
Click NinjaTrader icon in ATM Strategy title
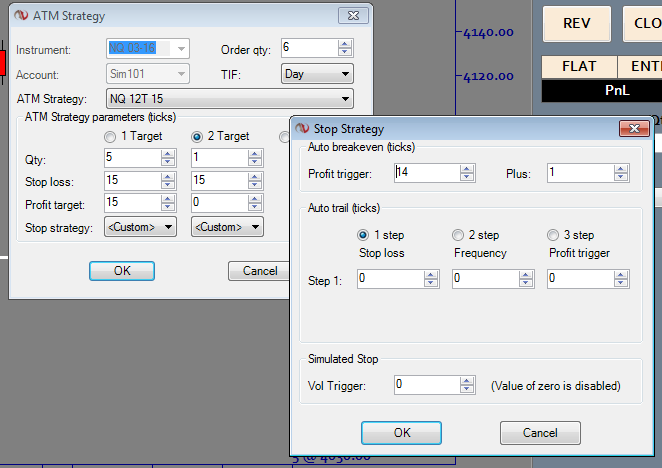click(21, 16)
